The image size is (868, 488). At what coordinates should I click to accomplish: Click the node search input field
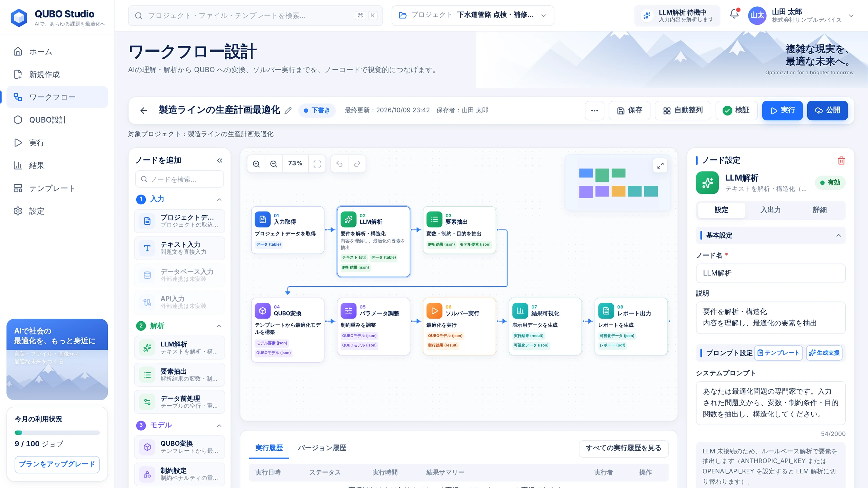coord(179,179)
